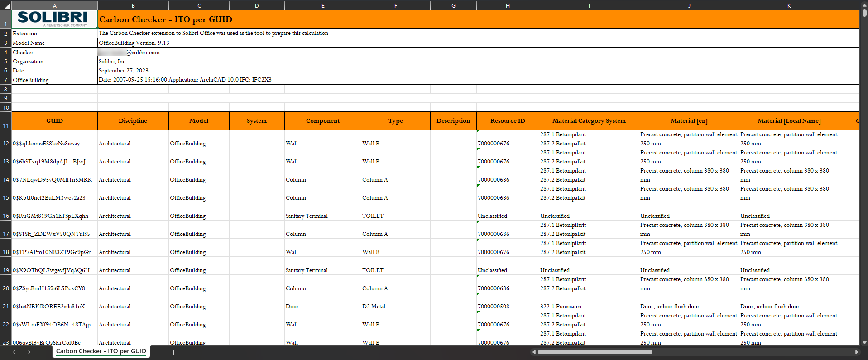
Task: Click the ArchiCAD 10.0 IFC details cell
Action: coord(479,80)
